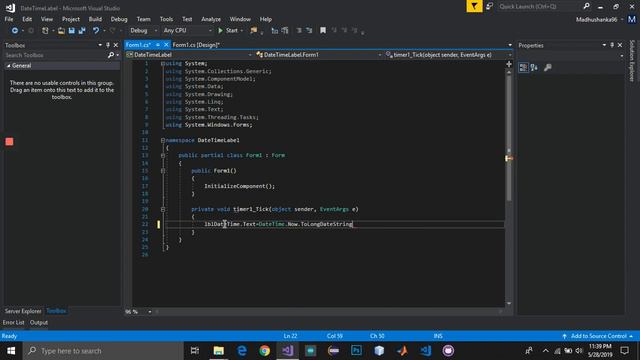Click the Comment out selected lines icon
The image size is (640, 360).
[275, 31]
